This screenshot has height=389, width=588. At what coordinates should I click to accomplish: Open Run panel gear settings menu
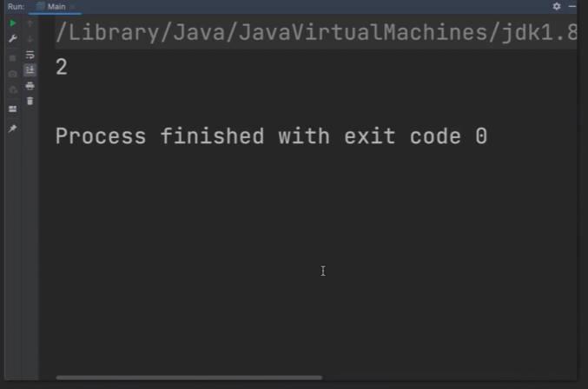coord(557,6)
